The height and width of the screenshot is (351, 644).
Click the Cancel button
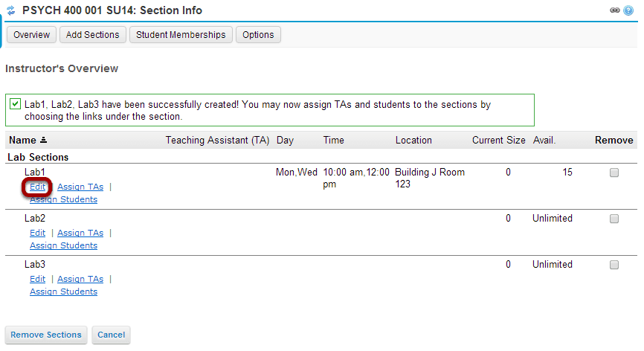pyautogui.click(x=112, y=335)
